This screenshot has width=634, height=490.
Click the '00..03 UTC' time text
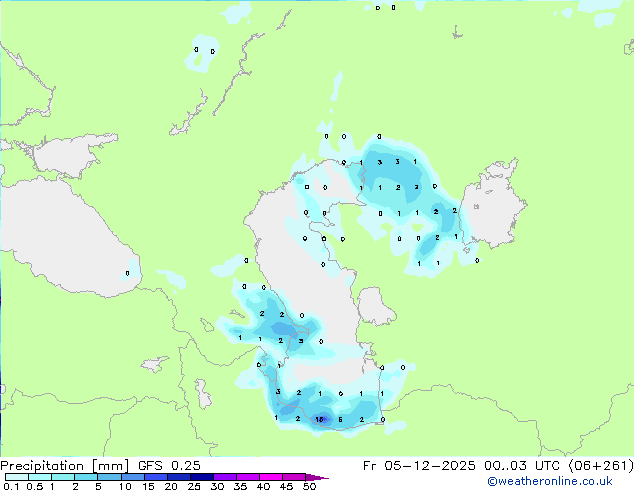click(x=522, y=466)
